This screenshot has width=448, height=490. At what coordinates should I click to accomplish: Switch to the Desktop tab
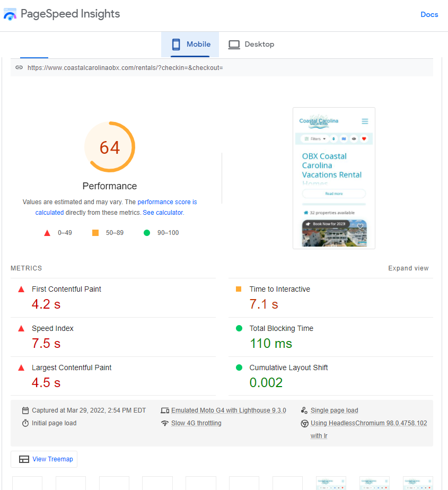click(251, 45)
